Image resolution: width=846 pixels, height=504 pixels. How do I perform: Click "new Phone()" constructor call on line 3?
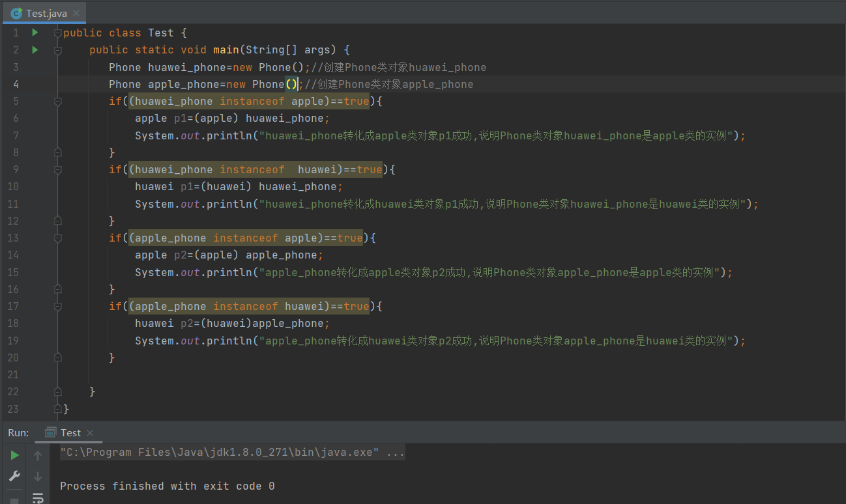[269, 67]
